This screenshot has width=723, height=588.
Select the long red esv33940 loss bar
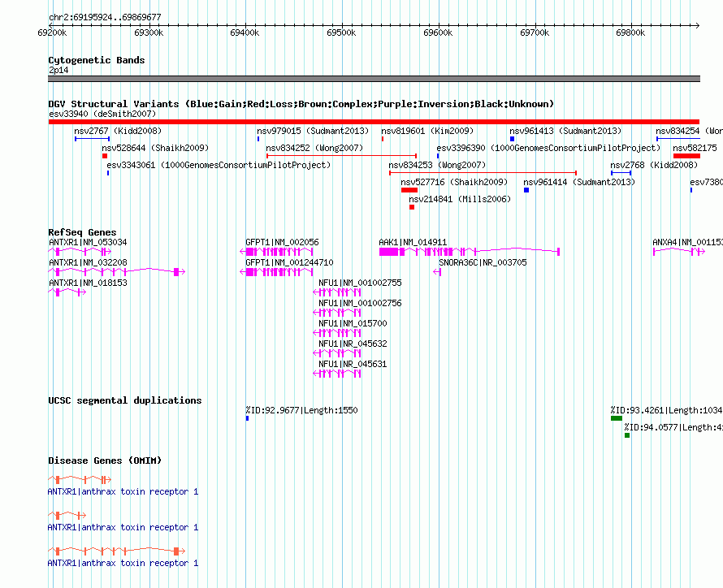pyautogui.click(x=374, y=122)
